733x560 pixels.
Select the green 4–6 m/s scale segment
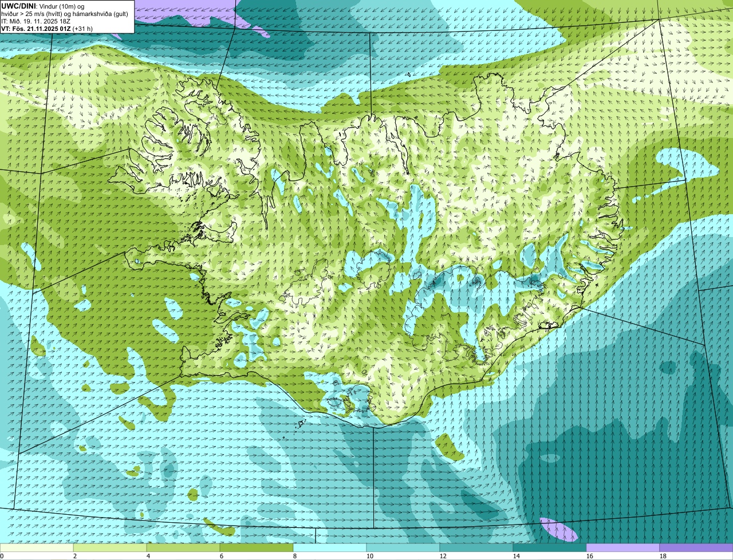(x=183, y=547)
